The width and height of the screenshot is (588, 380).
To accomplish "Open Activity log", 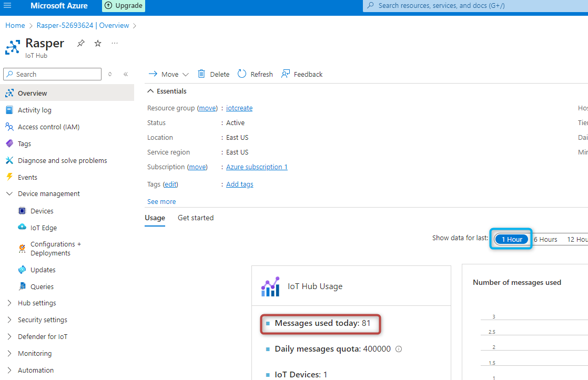I will [x=35, y=110].
